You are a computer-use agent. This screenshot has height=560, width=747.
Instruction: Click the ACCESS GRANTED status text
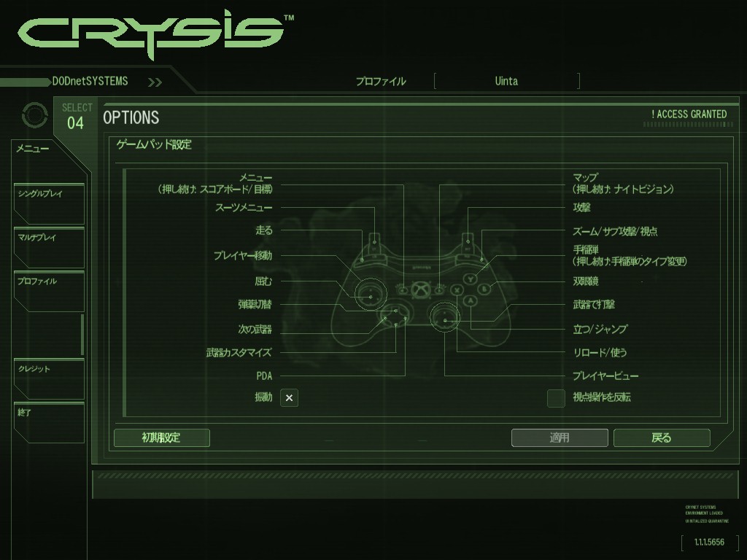689,114
